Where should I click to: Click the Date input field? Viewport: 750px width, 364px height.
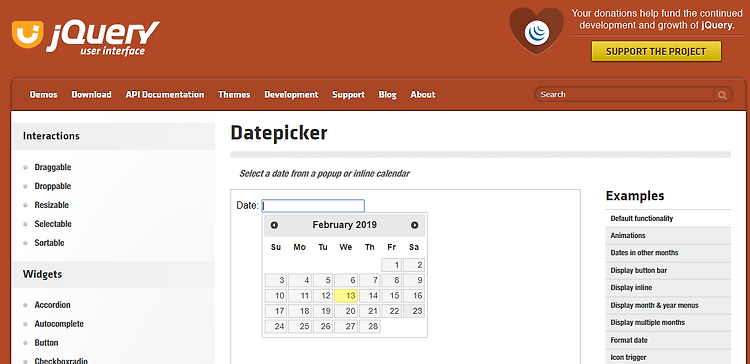(313, 206)
